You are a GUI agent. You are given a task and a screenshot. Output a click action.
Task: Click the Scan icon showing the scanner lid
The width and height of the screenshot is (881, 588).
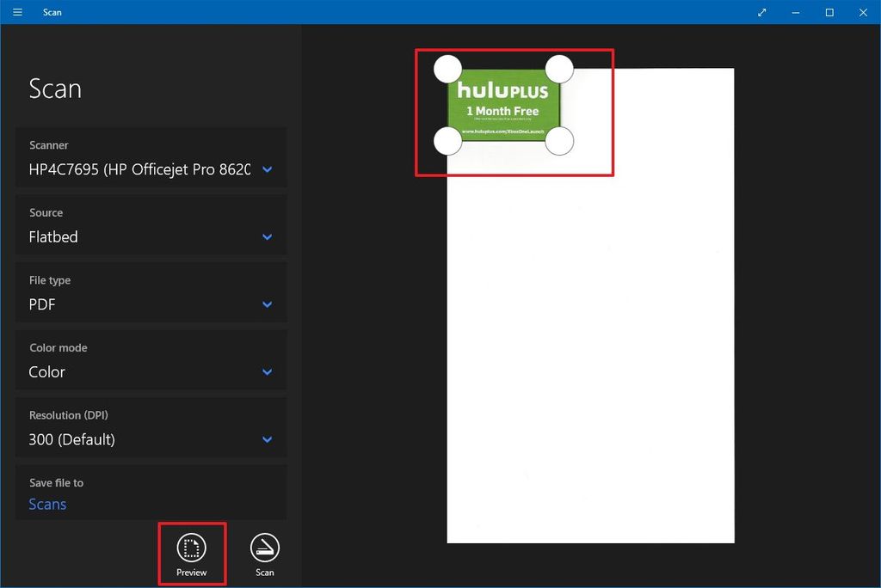[264, 546]
